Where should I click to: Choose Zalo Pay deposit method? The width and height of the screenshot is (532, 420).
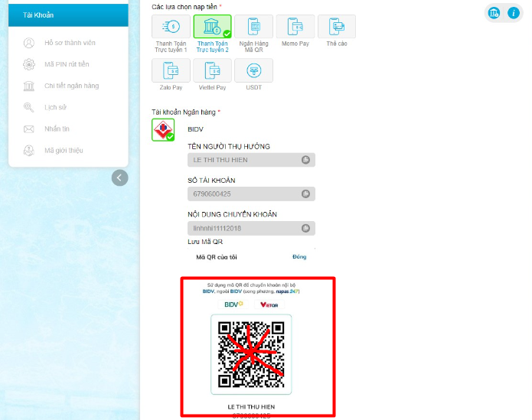point(171,70)
